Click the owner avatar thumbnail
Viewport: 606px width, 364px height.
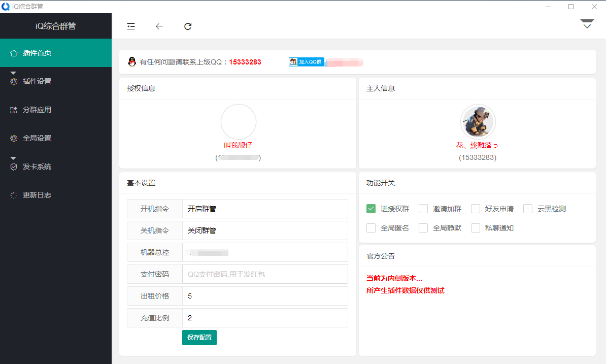click(478, 122)
